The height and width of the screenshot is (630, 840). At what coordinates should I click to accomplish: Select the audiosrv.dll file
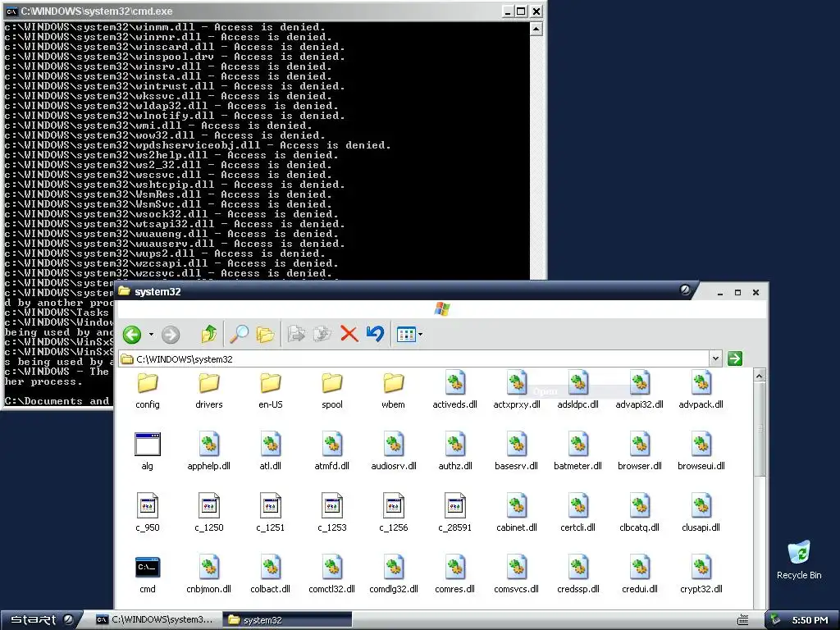click(x=393, y=452)
